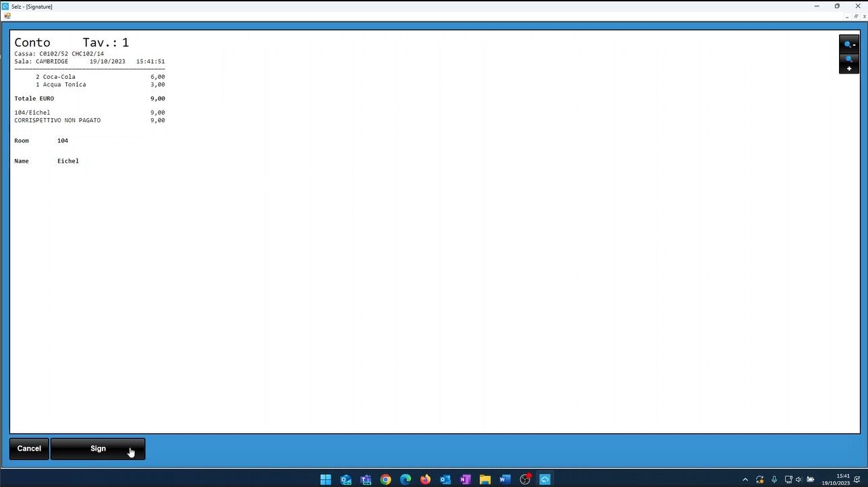Viewport: 868px width, 487px height.
Task: Launch Google Chrome from the taskbar
Action: 386,480
